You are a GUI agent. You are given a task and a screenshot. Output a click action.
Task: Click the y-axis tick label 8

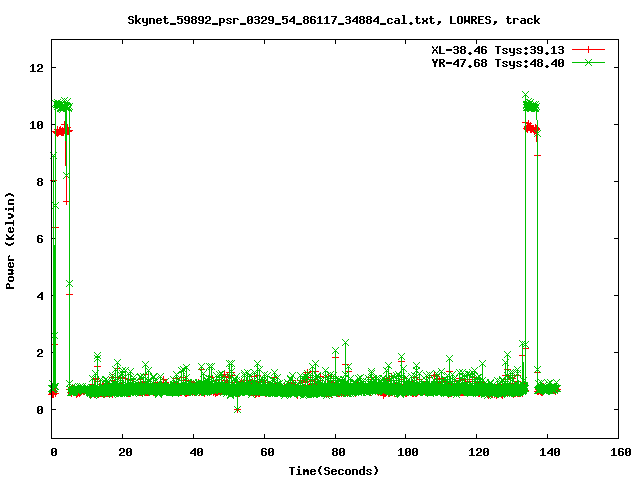[x=40, y=182]
